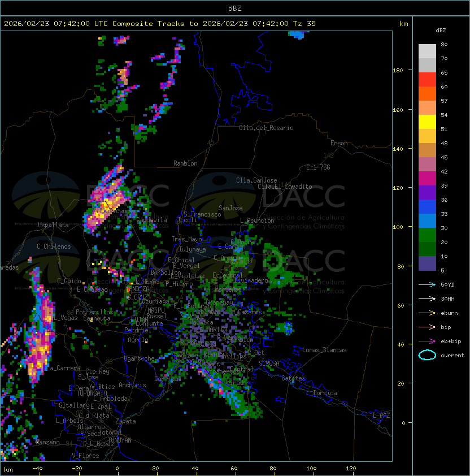Viewport: 470px width, 476px height.
Task: Click the '30HM' legend label
Action: [x=447, y=298]
